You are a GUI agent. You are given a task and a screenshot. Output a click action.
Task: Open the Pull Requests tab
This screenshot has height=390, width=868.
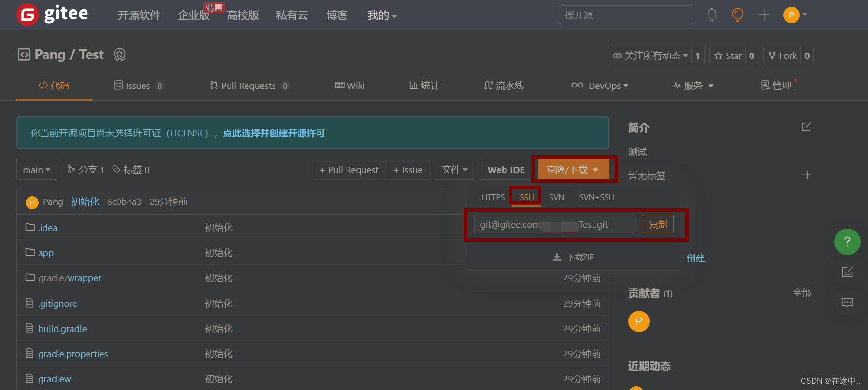[x=249, y=86]
